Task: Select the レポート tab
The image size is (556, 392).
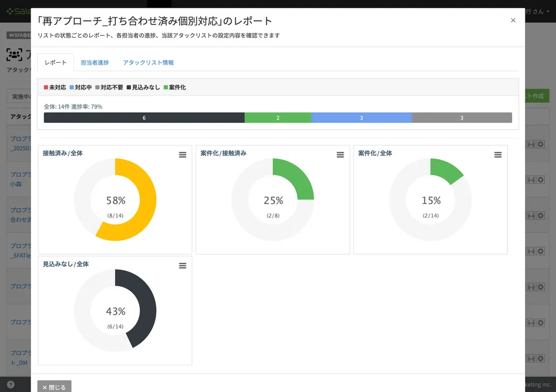Action: 56,63
